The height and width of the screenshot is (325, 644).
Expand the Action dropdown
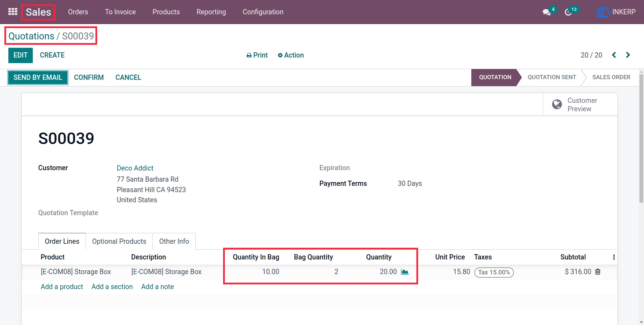(291, 55)
